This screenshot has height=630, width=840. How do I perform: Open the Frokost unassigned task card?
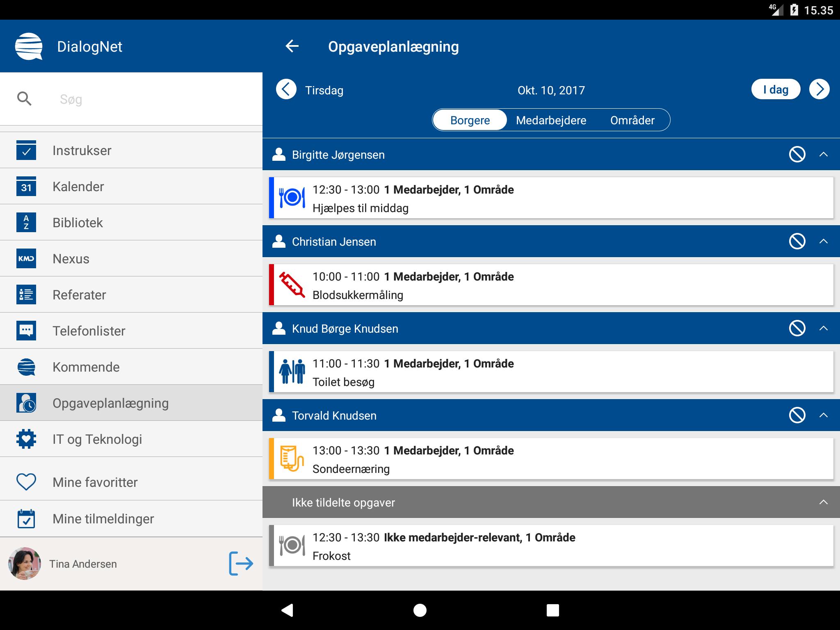click(x=551, y=546)
